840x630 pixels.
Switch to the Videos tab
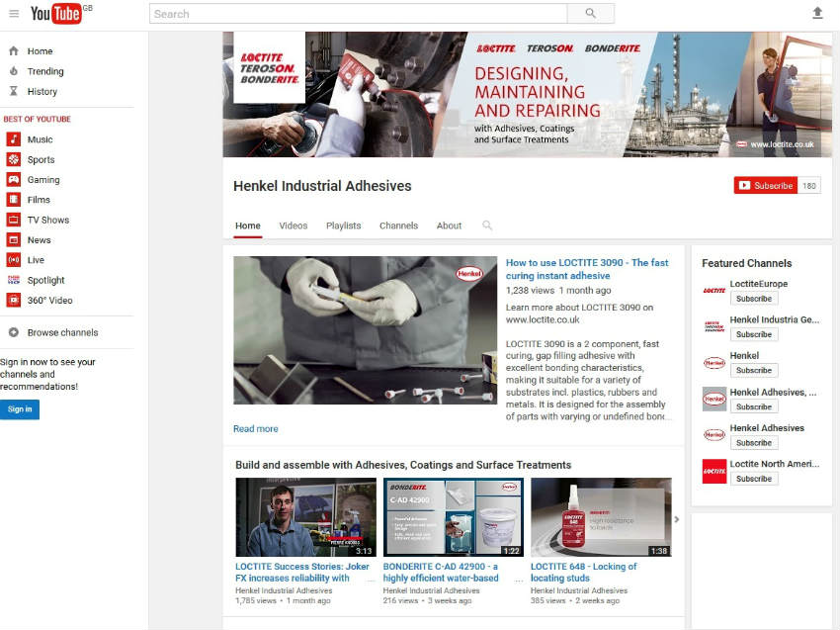tap(294, 225)
